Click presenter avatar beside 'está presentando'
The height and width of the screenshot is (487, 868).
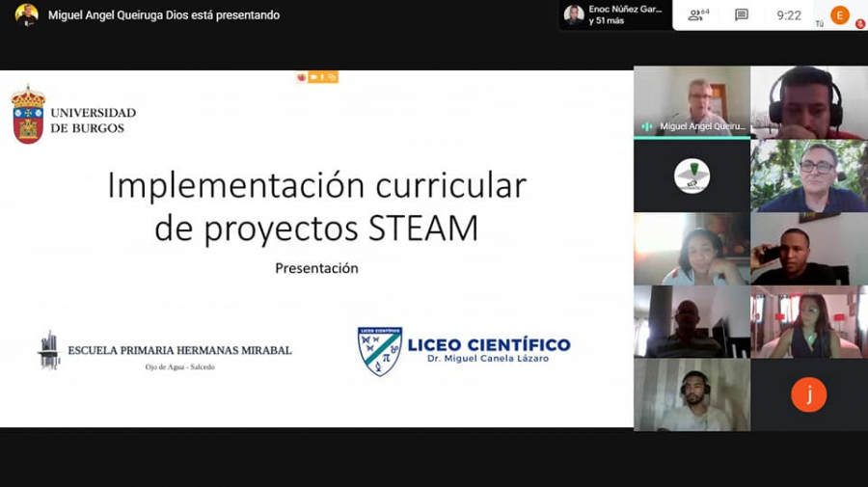[x=26, y=14]
